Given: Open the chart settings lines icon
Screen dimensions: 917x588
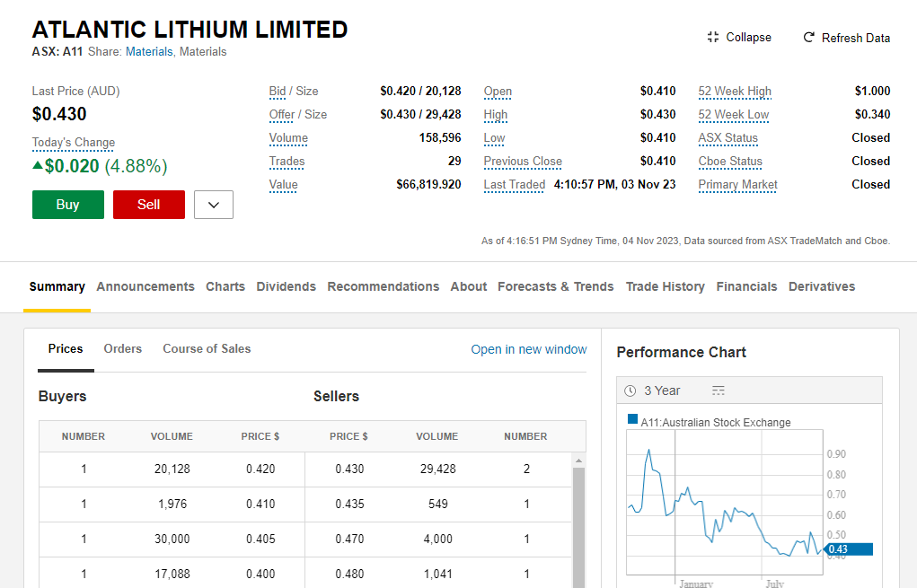Looking at the screenshot, I should pyautogui.click(x=719, y=391).
